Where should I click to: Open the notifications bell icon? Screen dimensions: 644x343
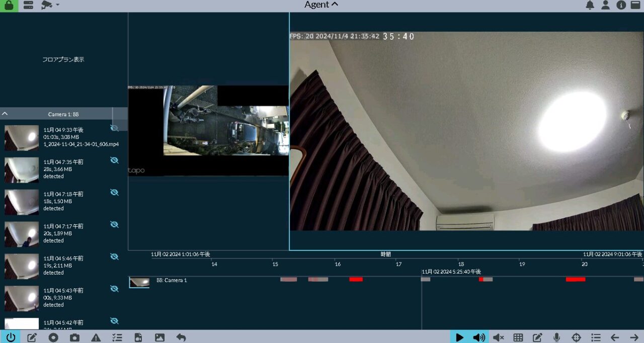pyautogui.click(x=589, y=5)
